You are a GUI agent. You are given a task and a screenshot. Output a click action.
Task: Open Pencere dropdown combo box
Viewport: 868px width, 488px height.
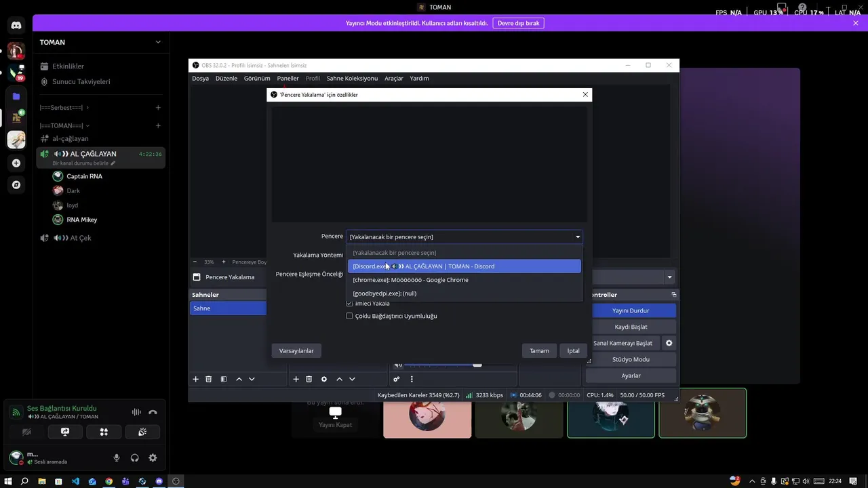click(x=465, y=237)
